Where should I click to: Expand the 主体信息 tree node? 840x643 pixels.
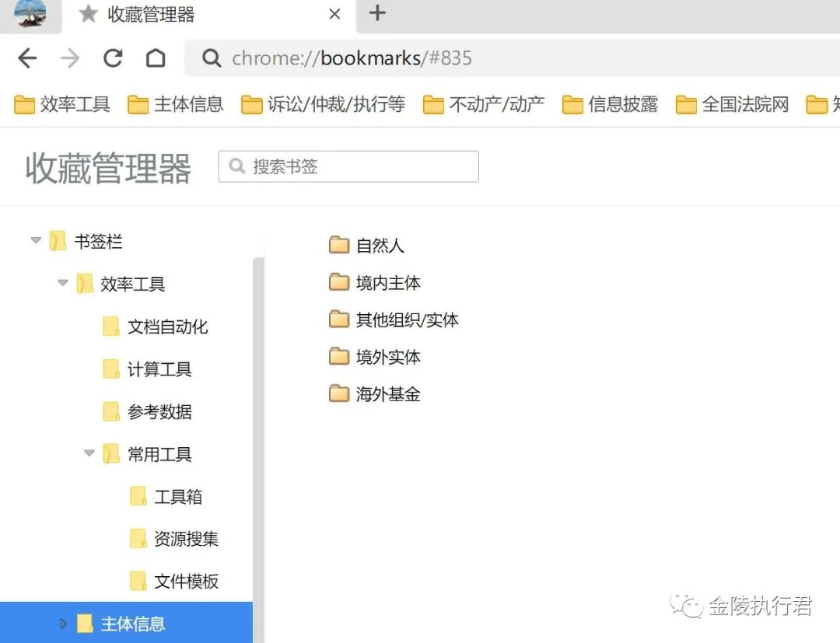[62, 622]
